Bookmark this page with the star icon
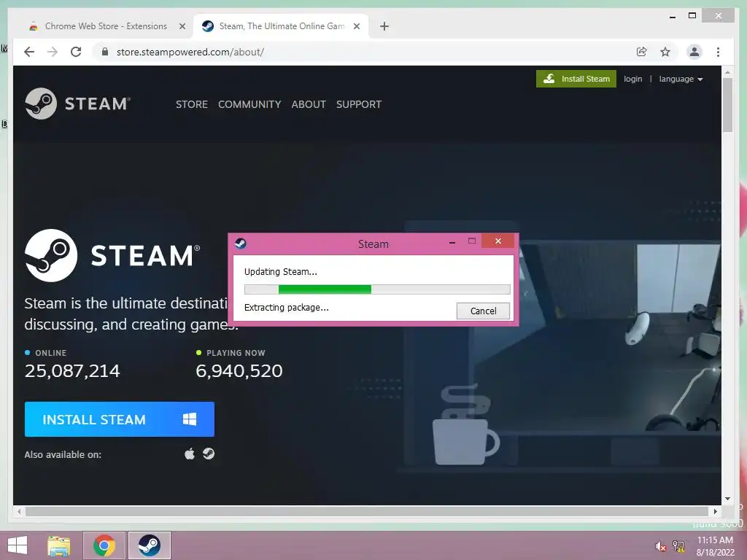 pyautogui.click(x=665, y=52)
